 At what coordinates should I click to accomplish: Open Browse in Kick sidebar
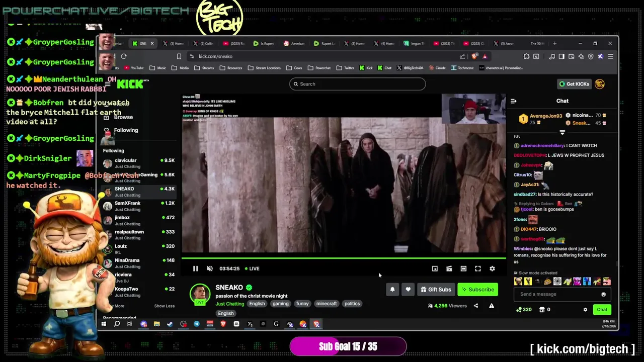pos(123,117)
